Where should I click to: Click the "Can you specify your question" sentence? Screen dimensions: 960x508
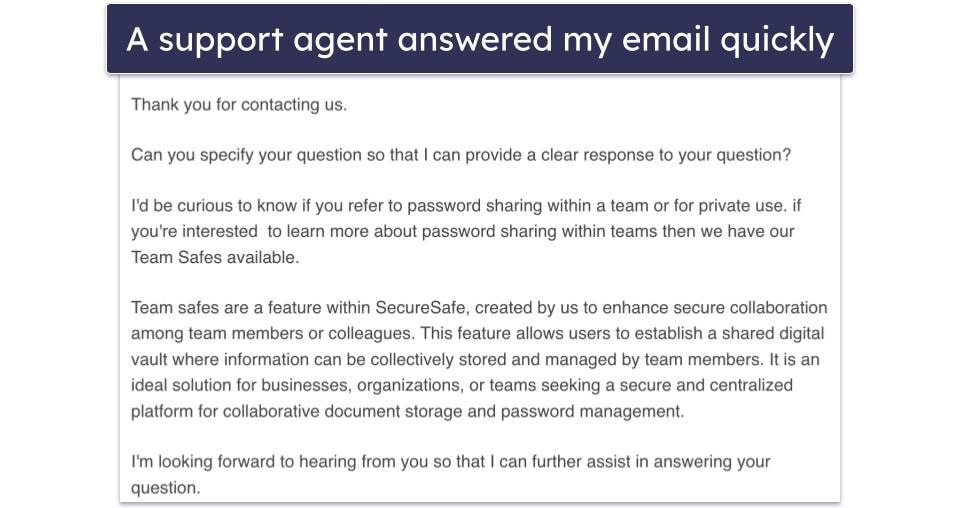click(x=460, y=155)
